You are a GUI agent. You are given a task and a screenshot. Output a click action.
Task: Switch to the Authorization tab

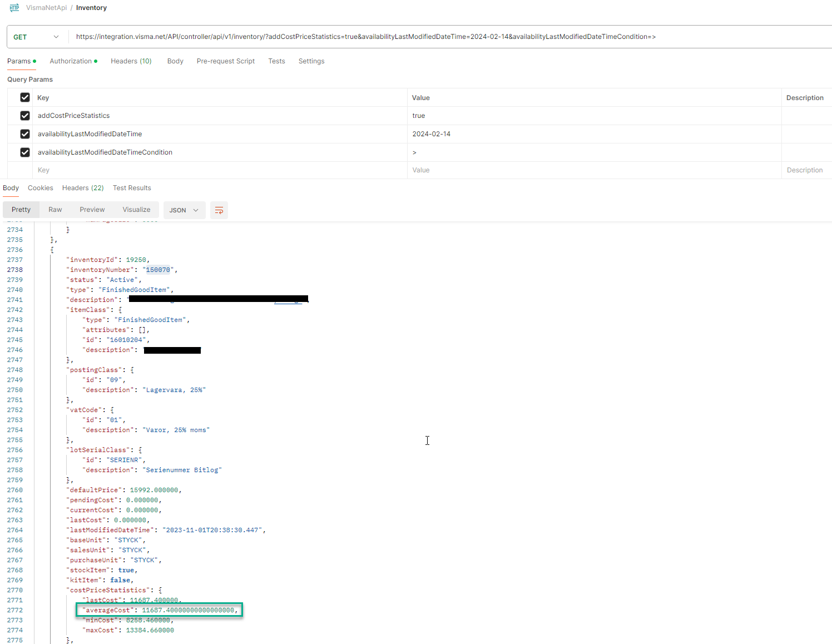tap(71, 61)
